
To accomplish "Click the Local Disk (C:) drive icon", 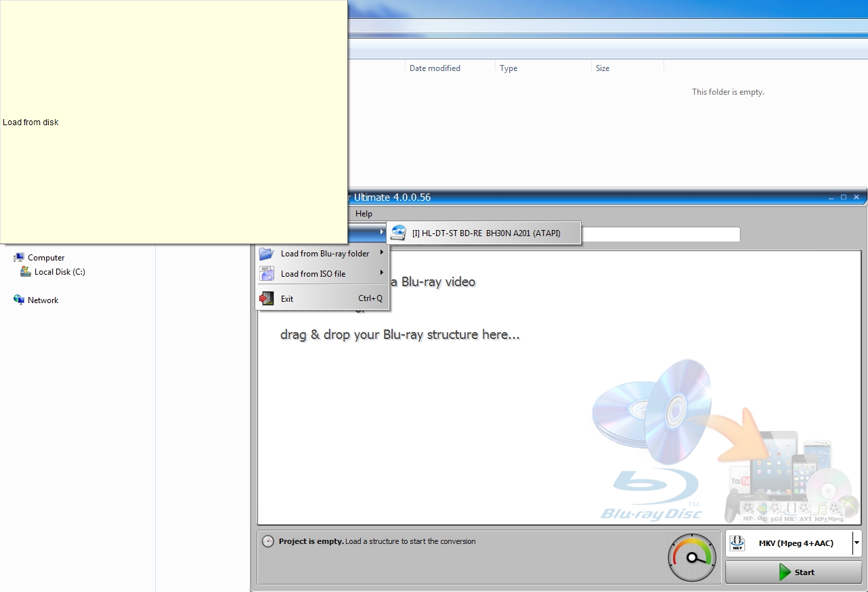I will click(x=26, y=271).
